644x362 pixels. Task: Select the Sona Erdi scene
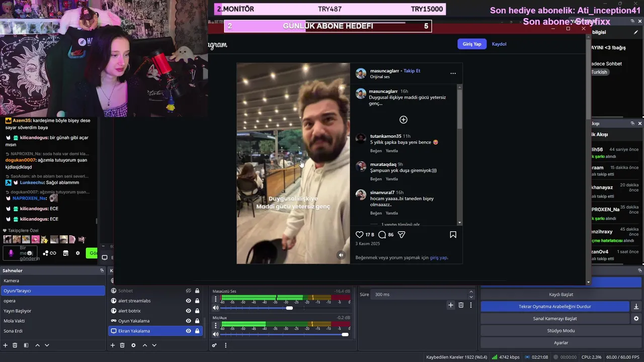click(53, 331)
